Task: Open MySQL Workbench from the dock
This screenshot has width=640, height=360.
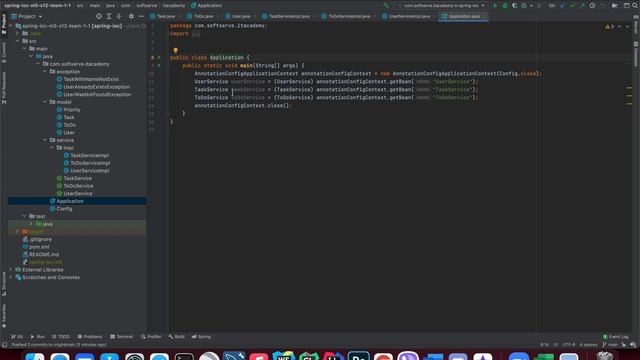Action: tap(234, 357)
